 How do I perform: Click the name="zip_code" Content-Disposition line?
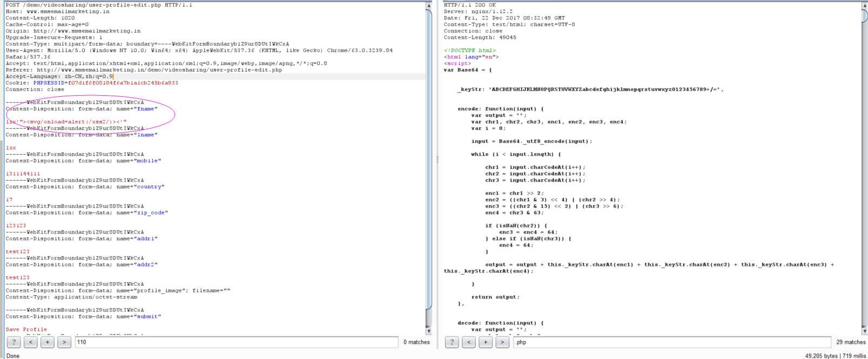[87, 212]
